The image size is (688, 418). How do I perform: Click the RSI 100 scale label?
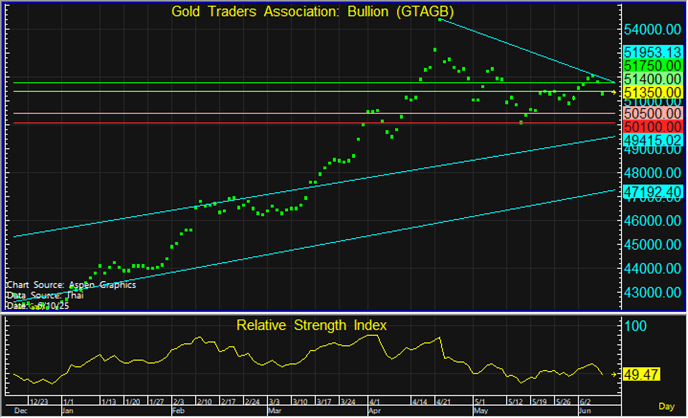tap(634, 327)
